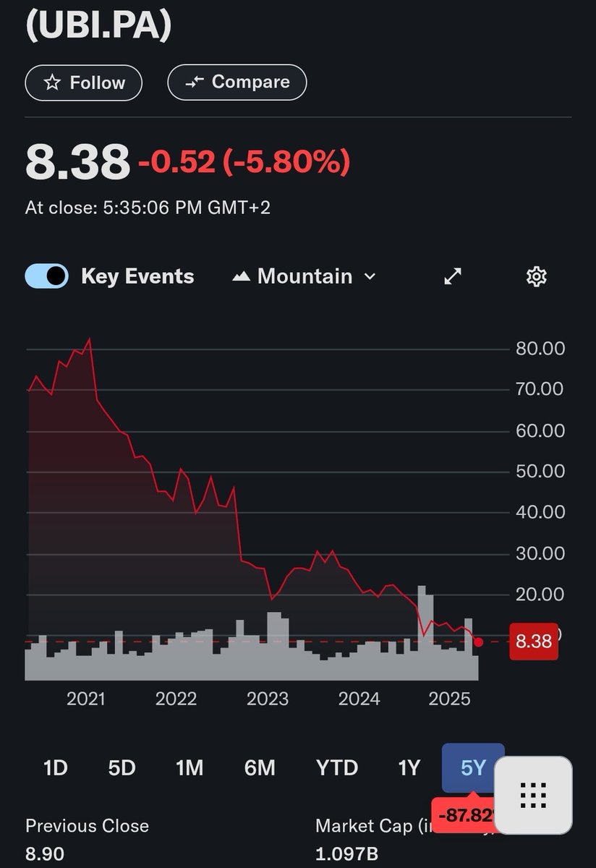Select the 1Y time range
The height and width of the screenshot is (868, 596).
pyautogui.click(x=409, y=767)
